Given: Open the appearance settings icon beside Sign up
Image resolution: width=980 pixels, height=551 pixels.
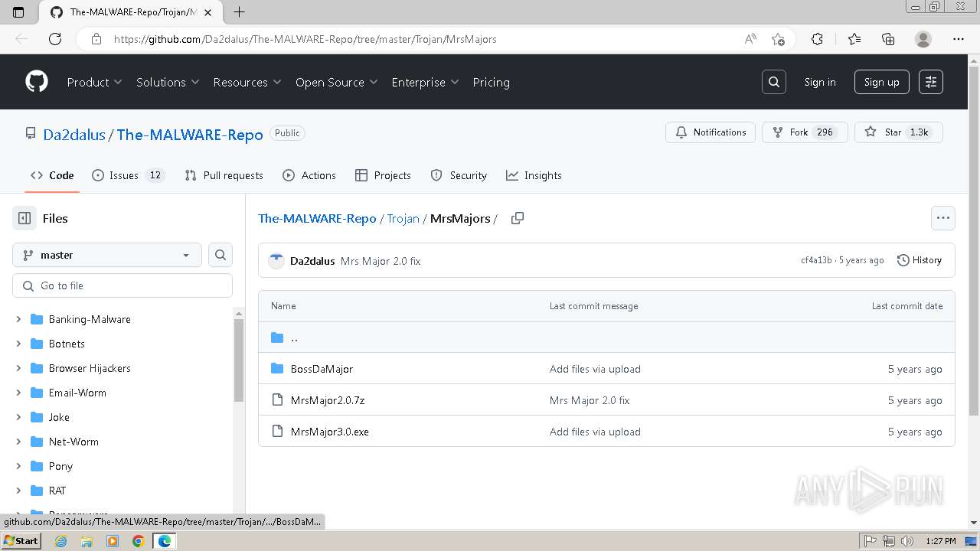Looking at the screenshot, I should [931, 82].
